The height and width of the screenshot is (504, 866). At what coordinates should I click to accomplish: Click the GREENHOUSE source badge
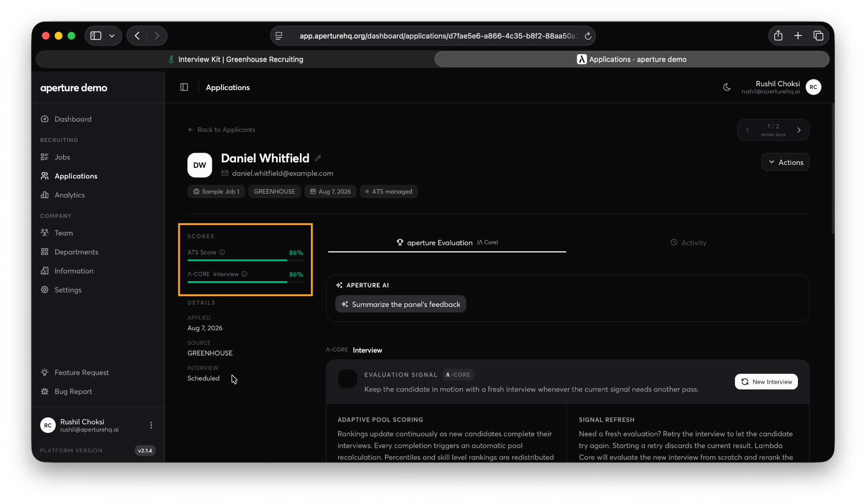(x=274, y=192)
